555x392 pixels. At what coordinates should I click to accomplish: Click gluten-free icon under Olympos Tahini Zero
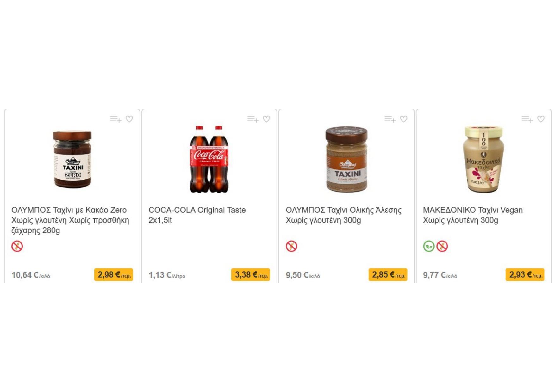[17, 246]
